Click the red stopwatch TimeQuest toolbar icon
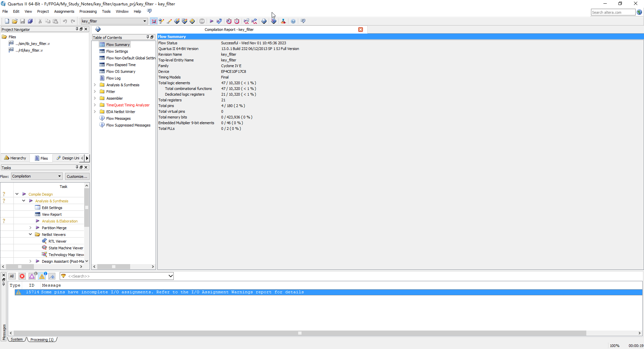Viewport: 644px width, 349px height. (237, 21)
